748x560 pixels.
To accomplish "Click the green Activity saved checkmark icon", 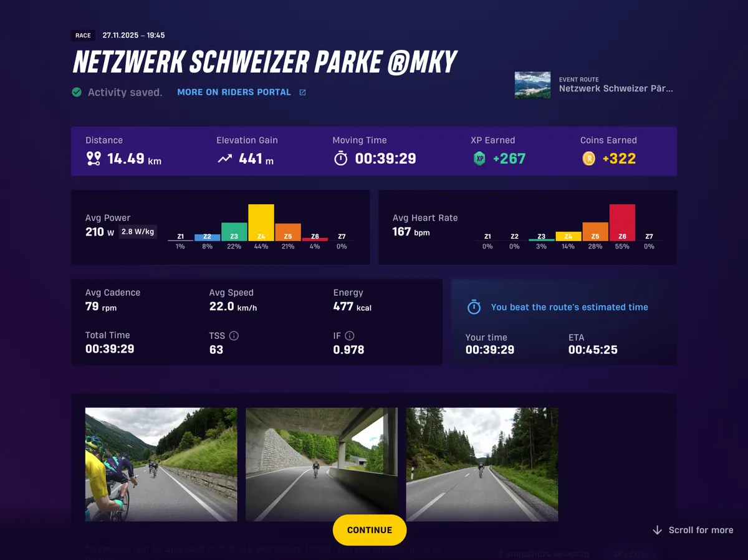I will tap(77, 92).
